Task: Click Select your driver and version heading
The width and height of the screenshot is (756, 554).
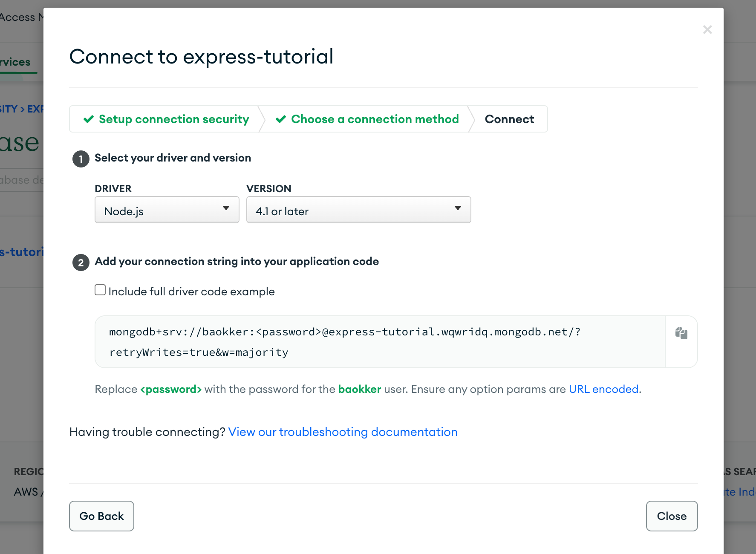Action: click(173, 158)
